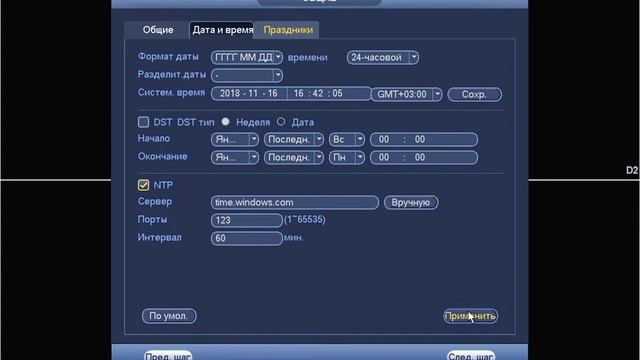The height and width of the screenshot is (360, 640).
Task: Click the Начало time field 00:00
Action: tap(424, 140)
